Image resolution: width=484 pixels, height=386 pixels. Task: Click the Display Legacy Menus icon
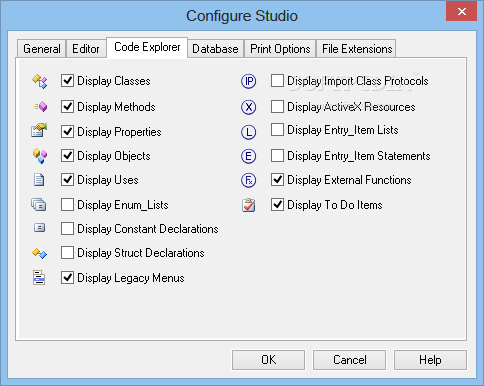click(39, 278)
